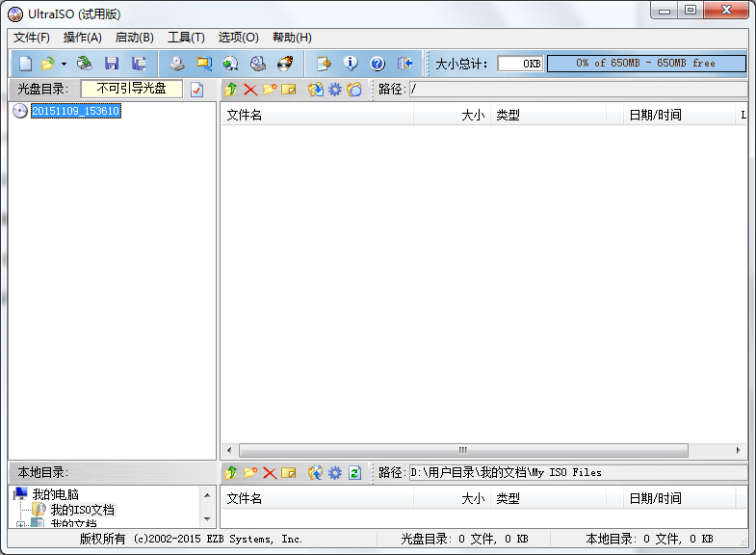756x555 pixels.
Task: Click the red X delete icon above disc file list
Action: 250,90
